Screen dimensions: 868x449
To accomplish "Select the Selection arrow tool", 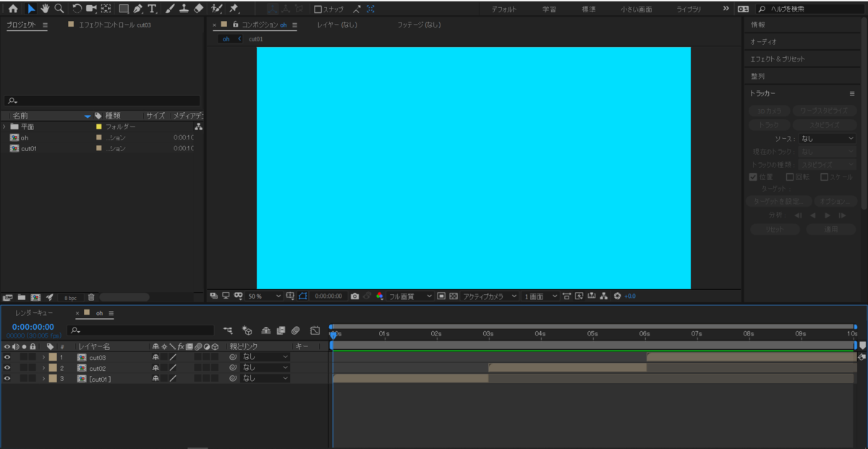I will click(31, 9).
